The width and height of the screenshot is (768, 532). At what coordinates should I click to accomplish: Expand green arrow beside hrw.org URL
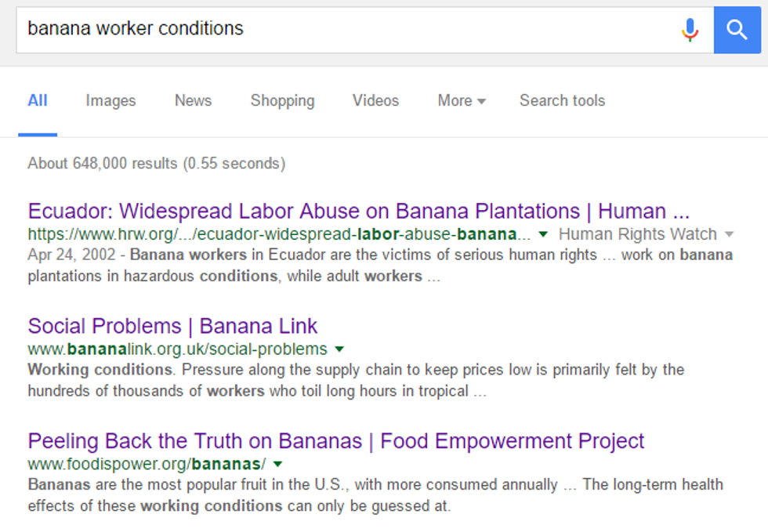544,234
